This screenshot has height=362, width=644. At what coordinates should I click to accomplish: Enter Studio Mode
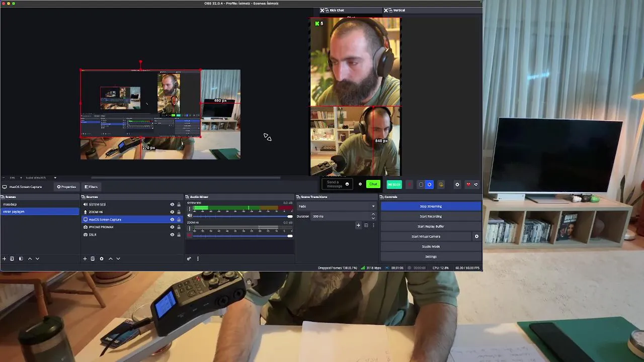[x=431, y=246]
